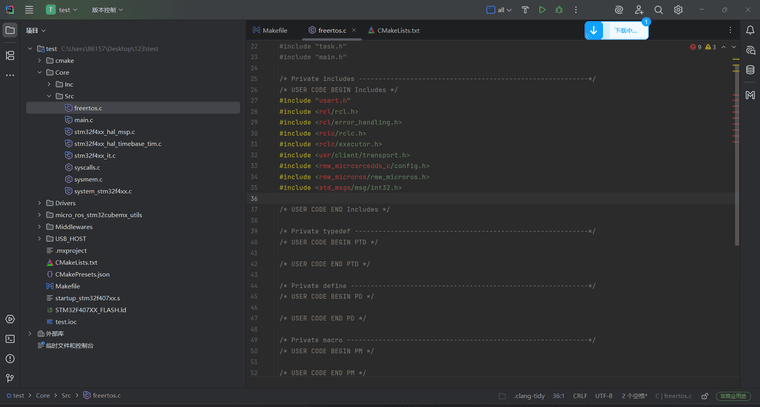Open the Database tool window
Viewport: 760px width, 407px height.
coord(750,70)
